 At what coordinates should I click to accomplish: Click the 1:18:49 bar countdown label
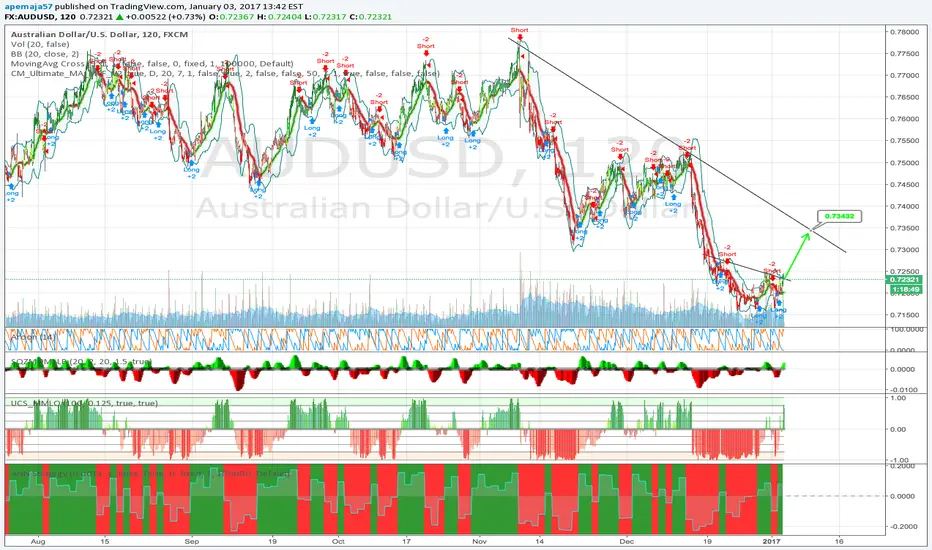[x=903, y=290]
